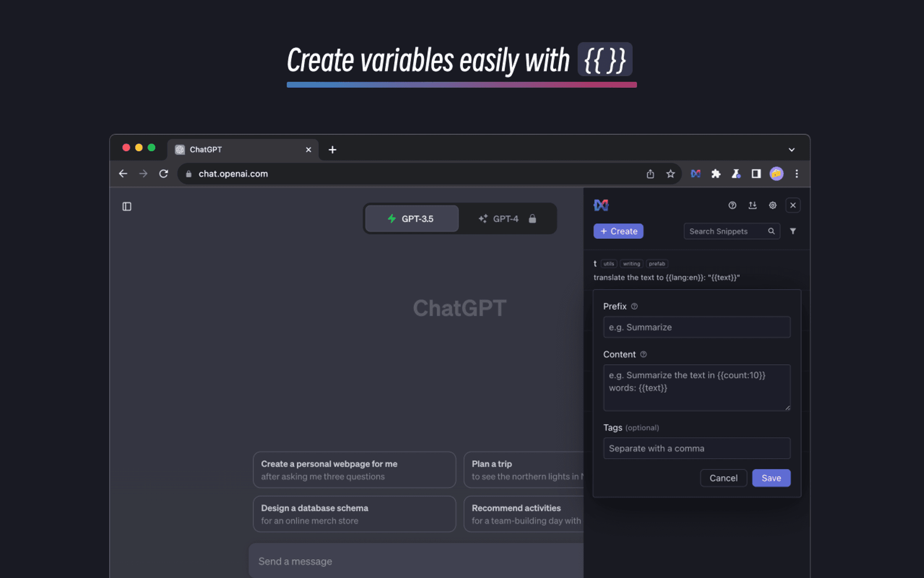This screenshot has width=924, height=578.
Task: Expand the tab search chevron
Action: pyautogui.click(x=791, y=150)
